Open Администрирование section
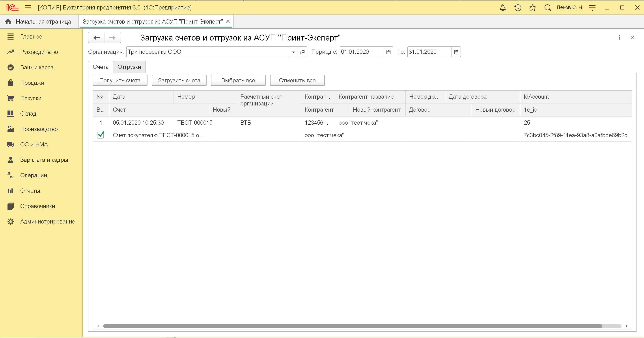This screenshot has height=338, width=644. [x=47, y=222]
